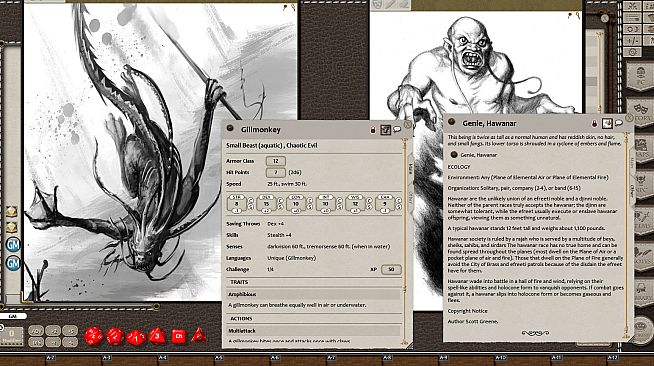This screenshot has width=654, height=366.
Task: Edit the Gillmonkey Hit Points value
Action: click(x=276, y=172)
